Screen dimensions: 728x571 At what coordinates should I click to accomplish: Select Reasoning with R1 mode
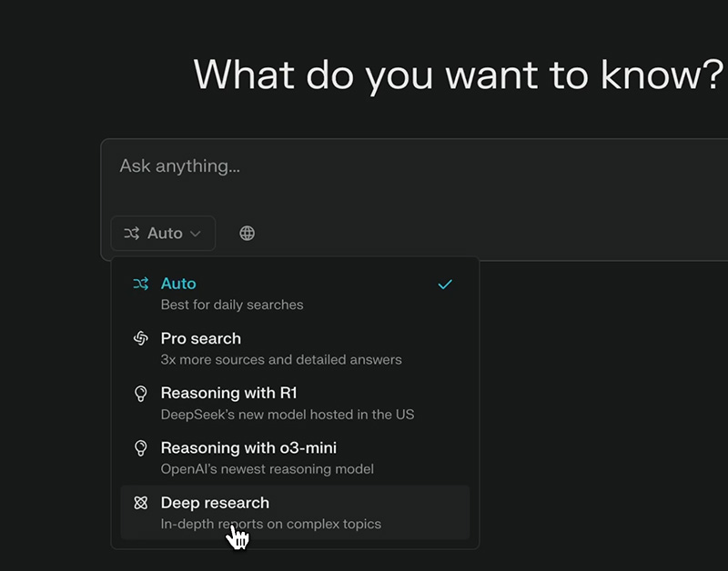click(x=228, y=393)
